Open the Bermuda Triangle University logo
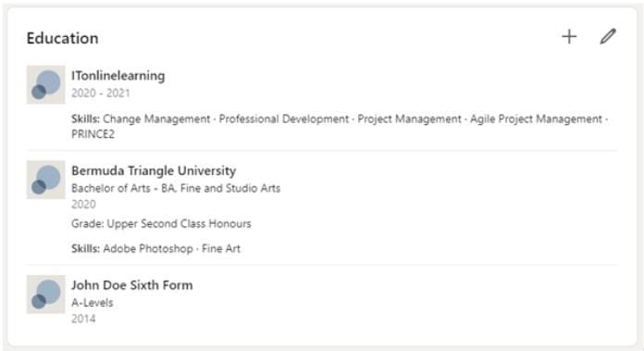Viewport: 644px width, 351px height. pyautogui.click(x=45, y=180)
